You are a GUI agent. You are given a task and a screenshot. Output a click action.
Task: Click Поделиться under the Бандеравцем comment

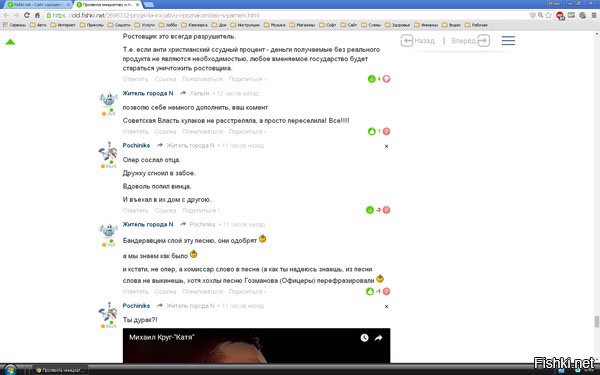pyautogui.click(x=247, y=291)
